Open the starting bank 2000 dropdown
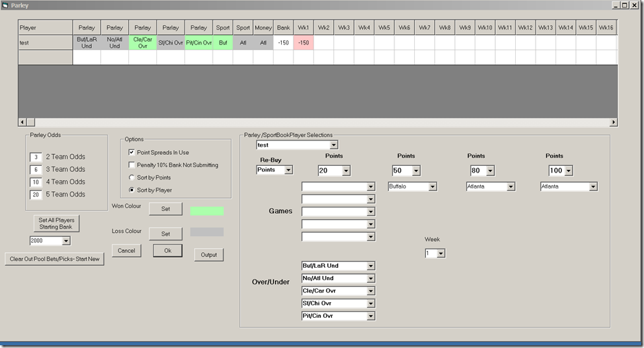 point(66,241)
